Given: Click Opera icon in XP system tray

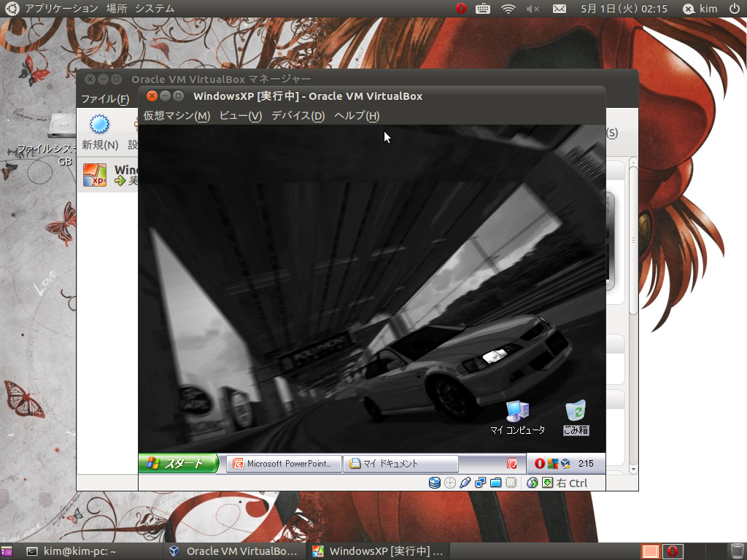Looking at the screenshot, I should [x=539, y=463].
